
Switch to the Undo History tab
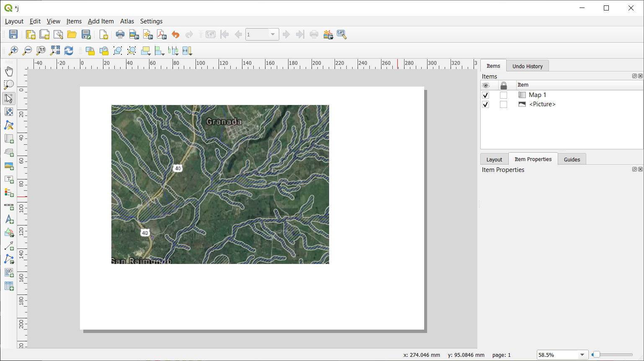point(527,66)
